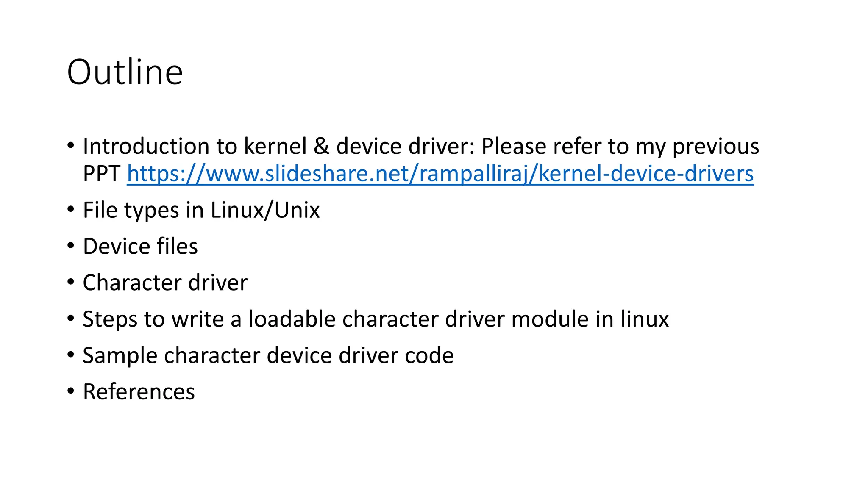Click the bullet dot beside References
The width and height of the screenshot is (868, 488).
click(71, 391)
